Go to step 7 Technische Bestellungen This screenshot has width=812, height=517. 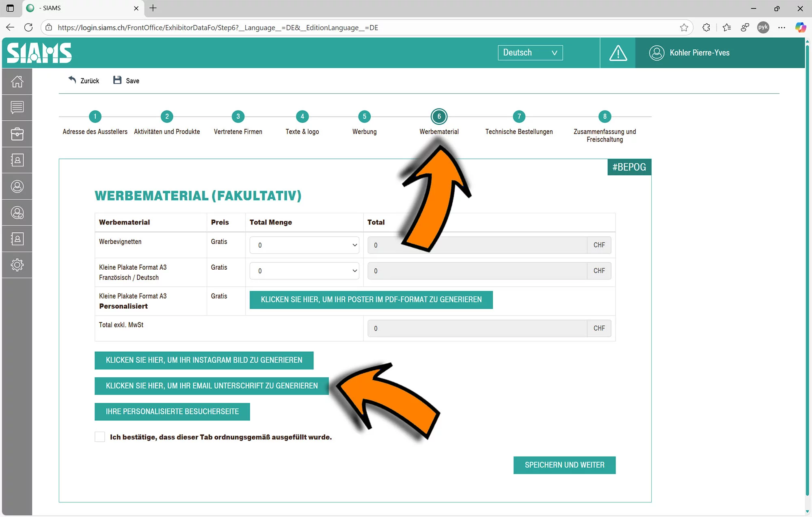(x=519, y=117)
